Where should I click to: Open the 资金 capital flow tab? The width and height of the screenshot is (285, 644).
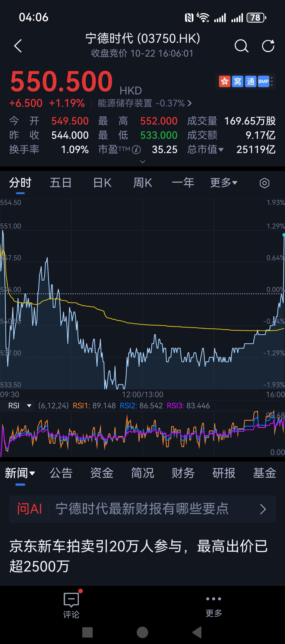click(102, 473)
